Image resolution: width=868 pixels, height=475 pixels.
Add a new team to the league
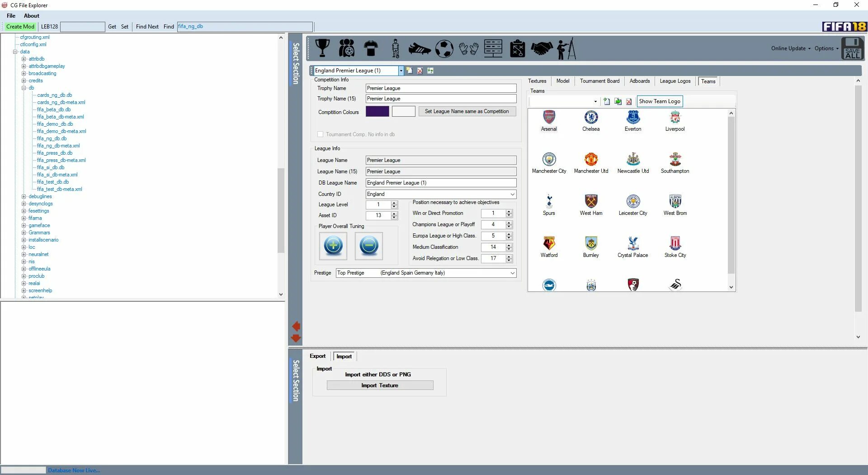607,101
